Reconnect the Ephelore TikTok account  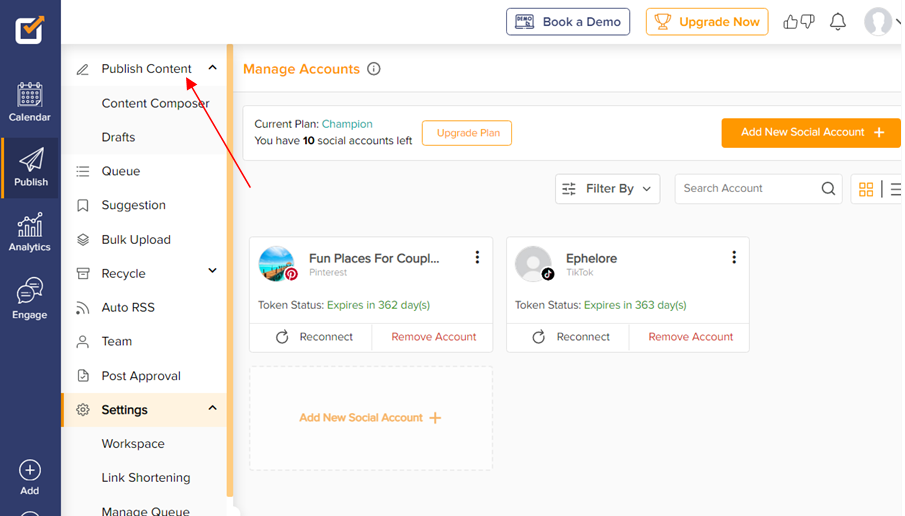pos(571,337)
